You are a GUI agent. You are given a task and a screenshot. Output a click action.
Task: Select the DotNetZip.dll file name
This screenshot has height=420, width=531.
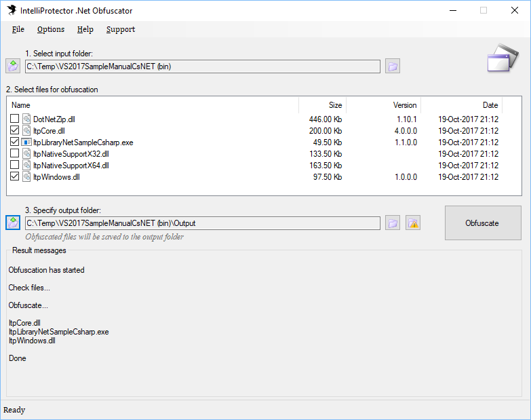[x=54, y=119]
